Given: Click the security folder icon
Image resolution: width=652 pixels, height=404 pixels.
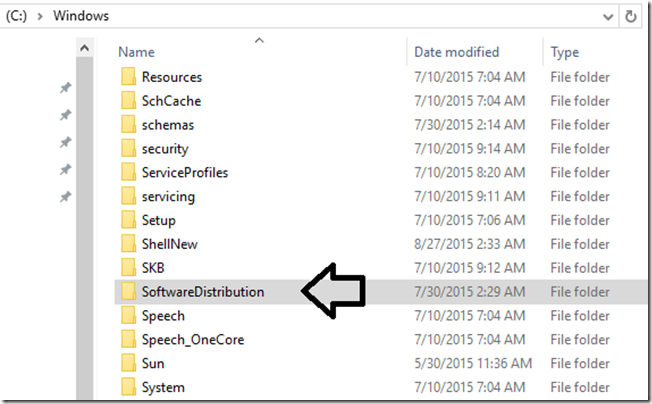Looking at the screenshot, I should pos(127,149).
